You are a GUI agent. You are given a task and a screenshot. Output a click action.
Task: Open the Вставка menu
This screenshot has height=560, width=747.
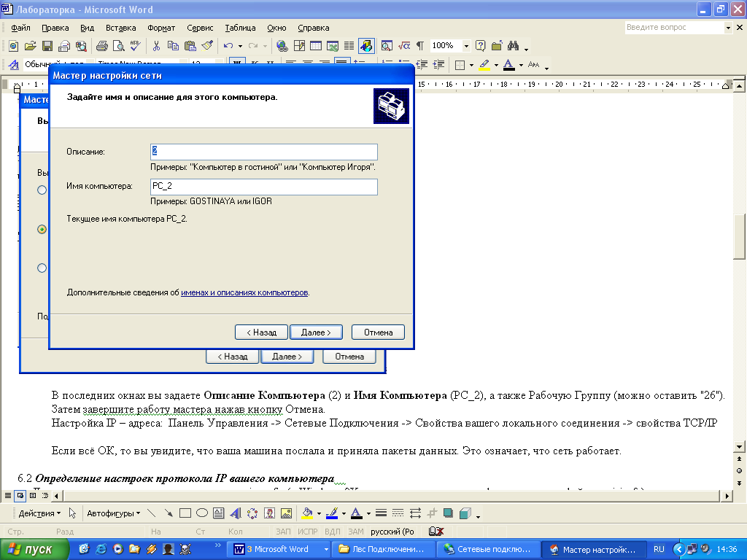click(x=121, y=28)
